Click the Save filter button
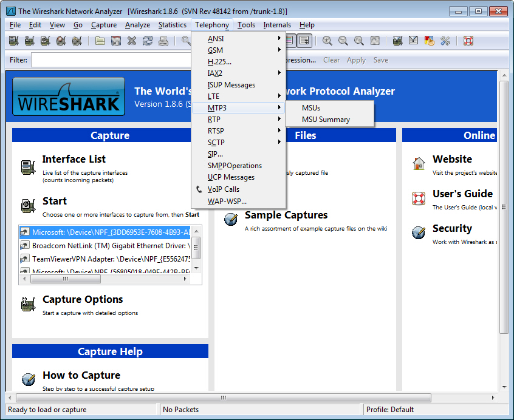Screen dimensions: 514x420 click(x=381, y=60)
